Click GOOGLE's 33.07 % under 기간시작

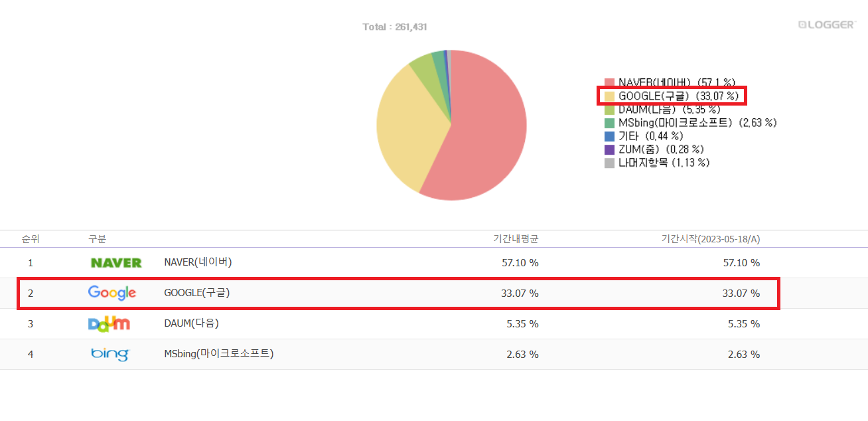[x=741, y=294]
